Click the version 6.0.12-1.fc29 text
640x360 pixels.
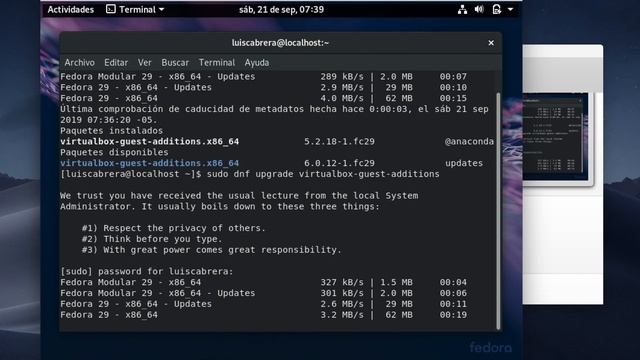pyautogui.click(x=339, y=163)
